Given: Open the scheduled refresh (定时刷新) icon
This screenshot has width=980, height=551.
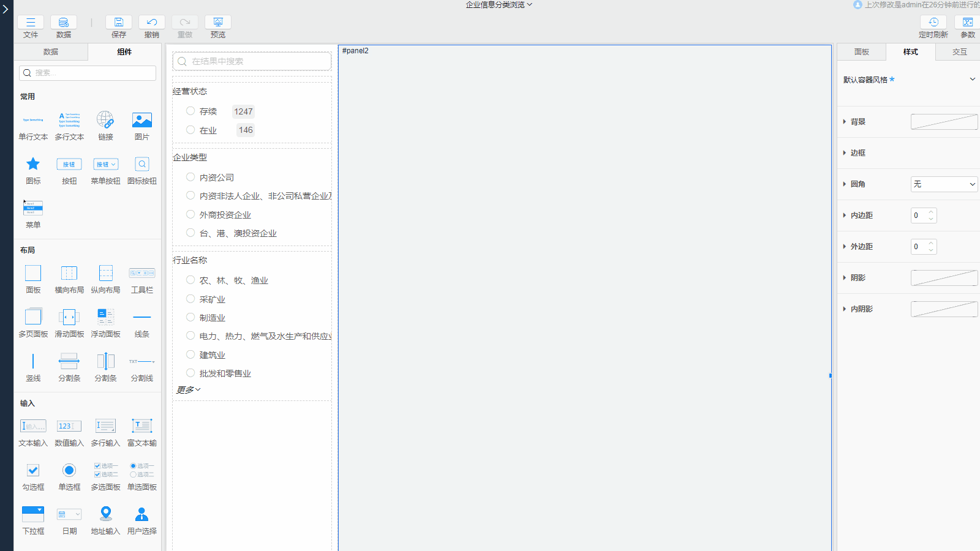Looking at the screenshot, I should coord(933,23).
